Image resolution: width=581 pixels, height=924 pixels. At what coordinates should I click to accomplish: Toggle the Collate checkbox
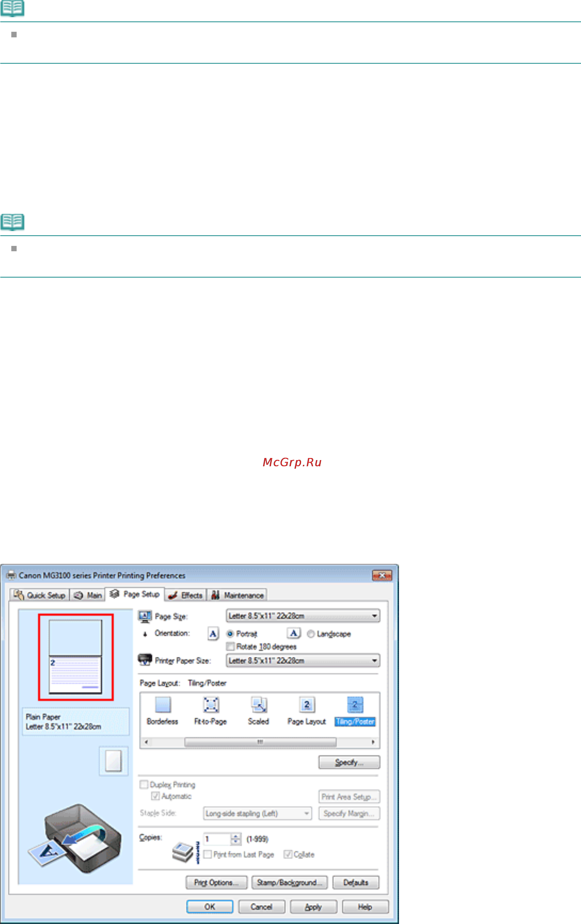click(x=288, y=855)
